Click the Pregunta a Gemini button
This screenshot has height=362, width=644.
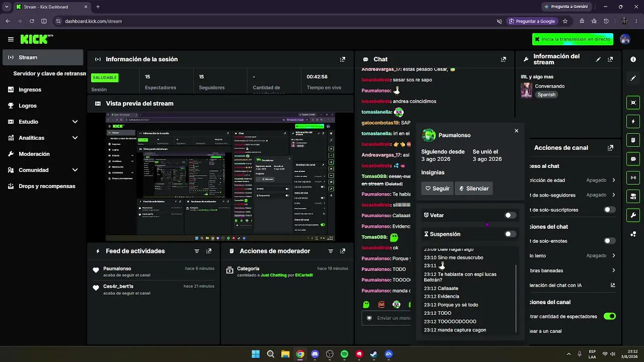(568, 7)
